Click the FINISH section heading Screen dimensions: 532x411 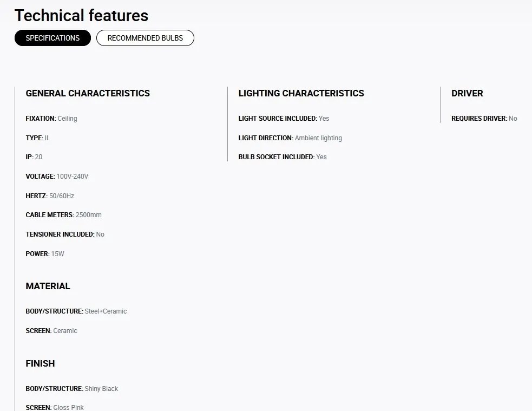point(40,363)
